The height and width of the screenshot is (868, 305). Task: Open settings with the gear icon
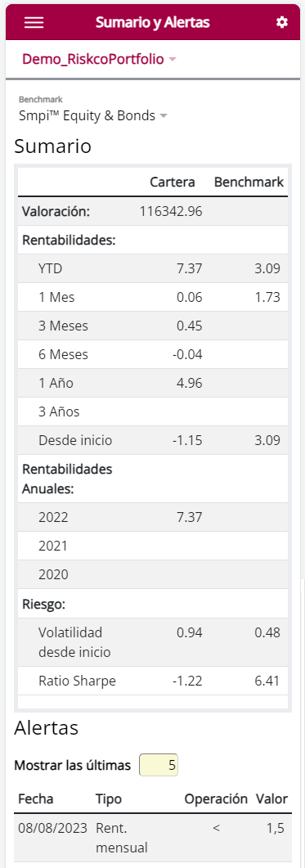tap(282, 22)
